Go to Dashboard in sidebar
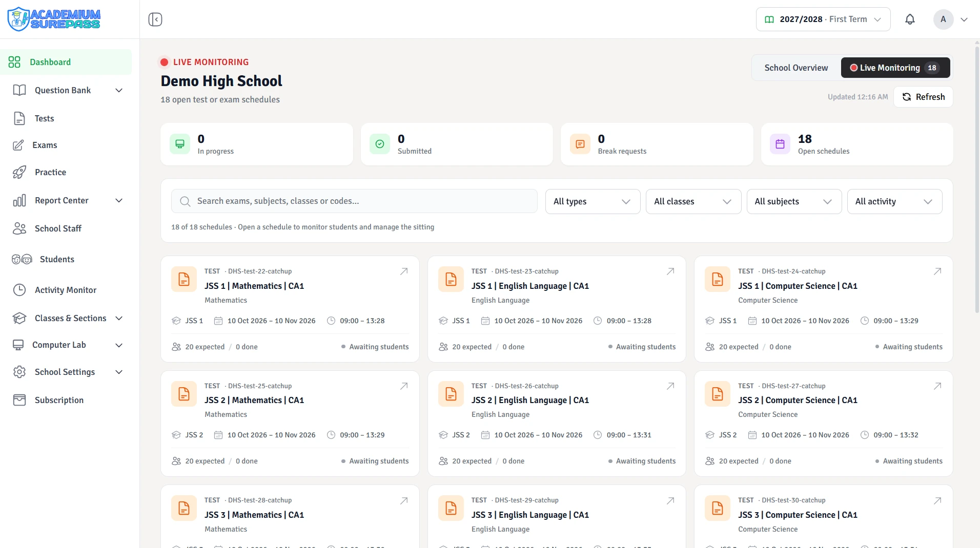This screenshot has height=548, width=980. [x=66, y=62]
